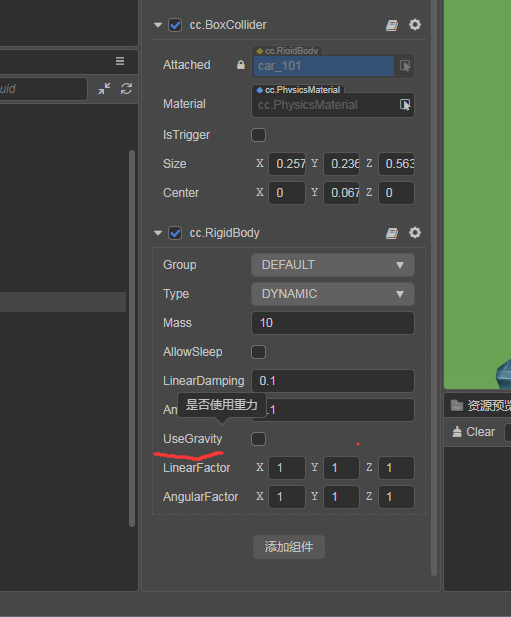Toggle the IsTrigger checkbox
This screenshot has height=617, width=511.
click(258, 135)
